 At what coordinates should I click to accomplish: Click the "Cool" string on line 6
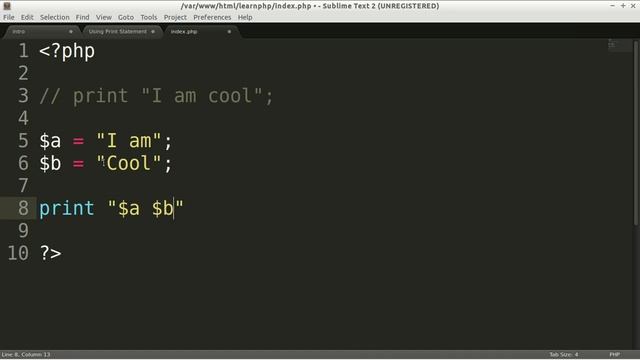pos(129,164)
